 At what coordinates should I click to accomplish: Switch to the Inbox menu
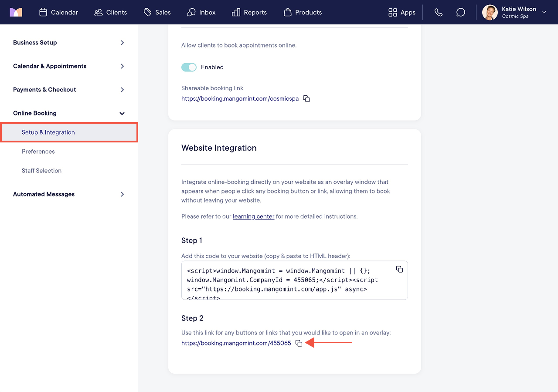click(208, 12)
